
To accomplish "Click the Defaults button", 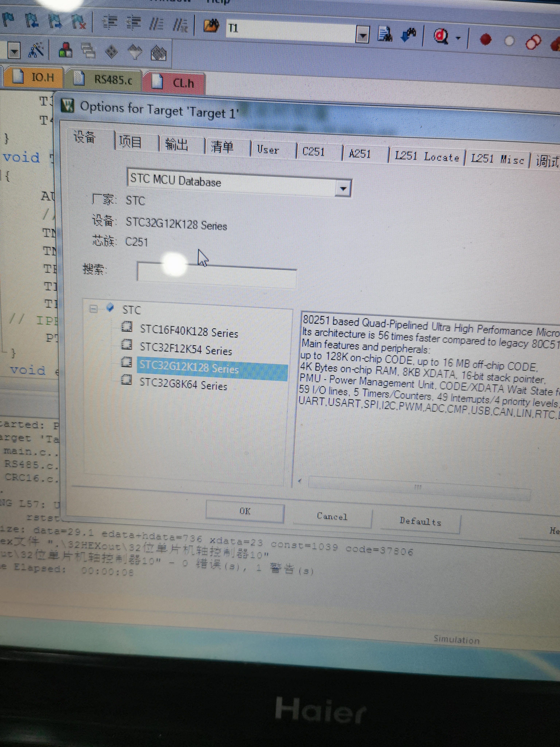I will pyautogui.click(x=421, y=521).
